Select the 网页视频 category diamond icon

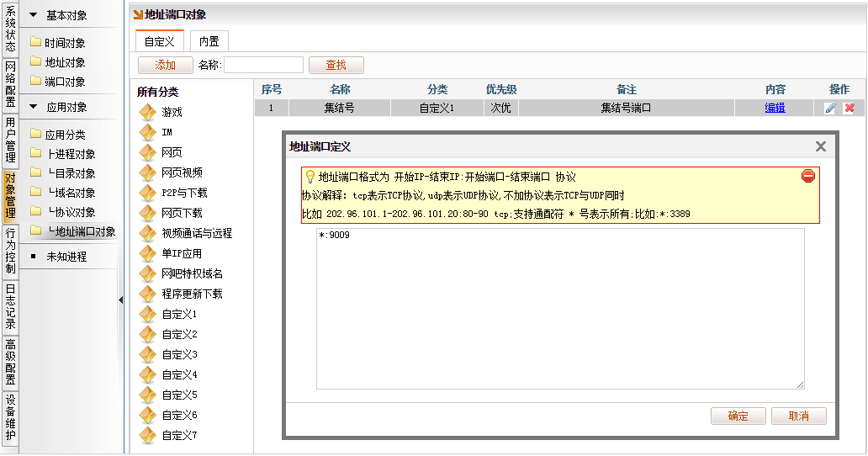point(148,172)
